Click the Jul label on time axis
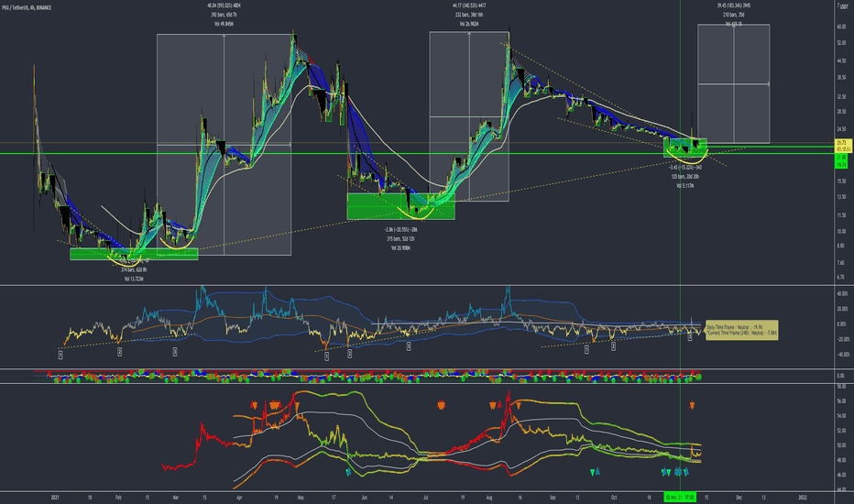This screenshot has width=854, height=504. coord(426,498)
